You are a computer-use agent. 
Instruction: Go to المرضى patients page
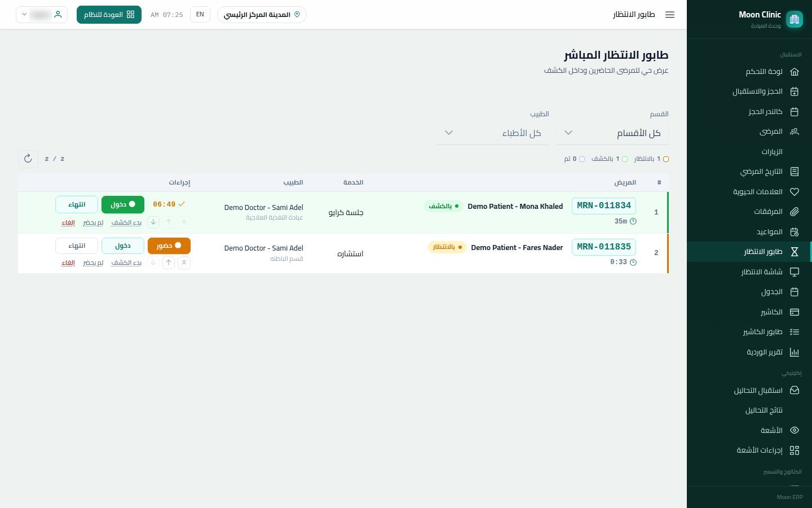[749, 132]
